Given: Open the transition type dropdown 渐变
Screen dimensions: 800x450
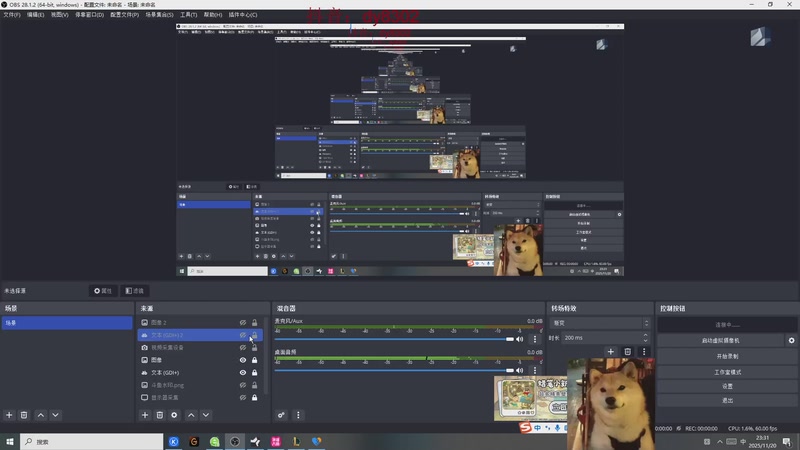Looking at the screenshot, I should tap(600, 323).
